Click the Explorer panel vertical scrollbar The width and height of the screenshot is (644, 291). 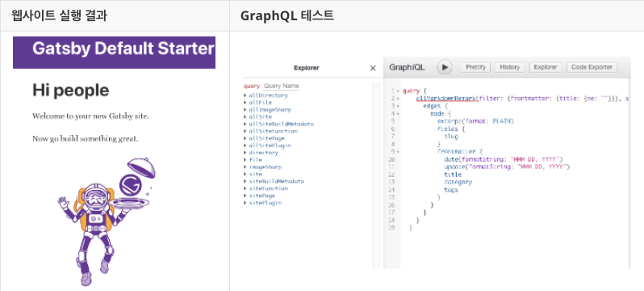pos(376,175)
